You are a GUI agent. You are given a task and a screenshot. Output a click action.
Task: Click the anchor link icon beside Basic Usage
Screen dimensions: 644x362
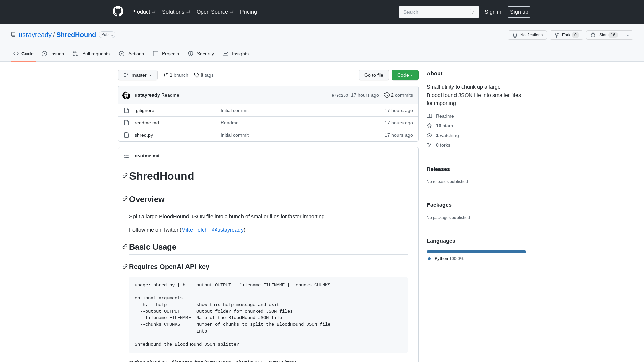(125, 247)
